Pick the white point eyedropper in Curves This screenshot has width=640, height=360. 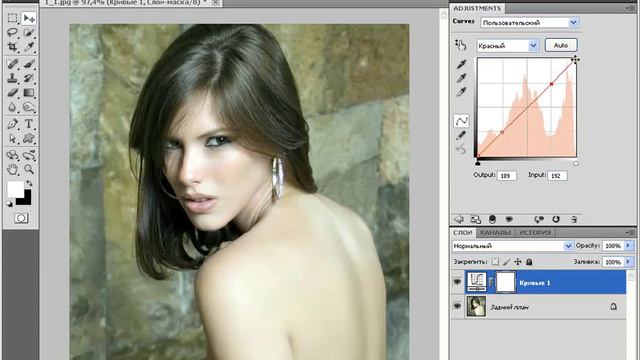point(461,92)
